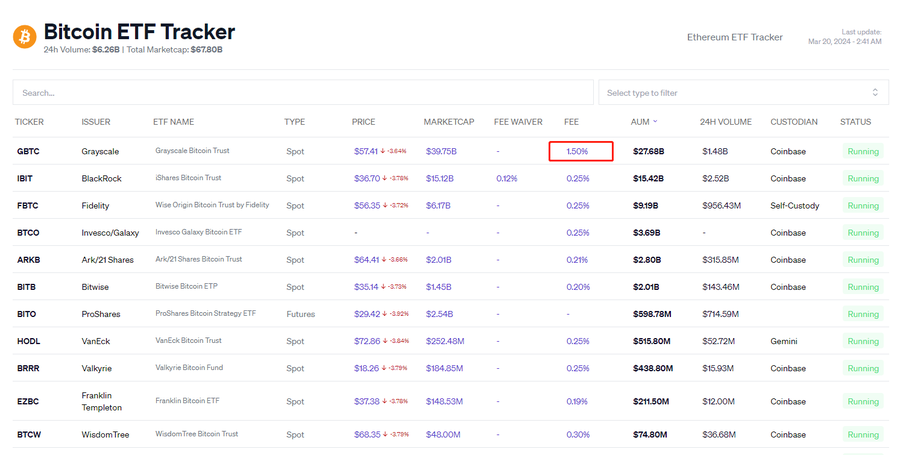The width and height of the screenshot is (900, 455).
Task: Click the Ark/21 Shares issuer cell
Action: pos(107,260)
